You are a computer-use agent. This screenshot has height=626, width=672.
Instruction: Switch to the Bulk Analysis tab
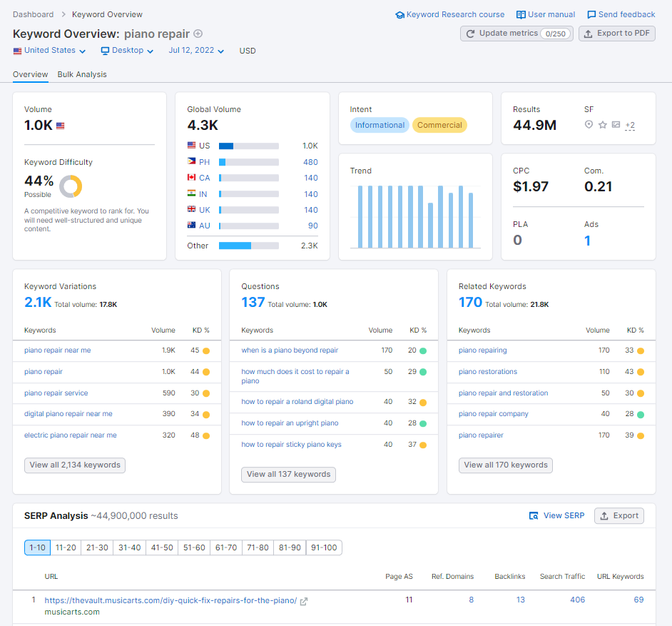tap(82, 74)
